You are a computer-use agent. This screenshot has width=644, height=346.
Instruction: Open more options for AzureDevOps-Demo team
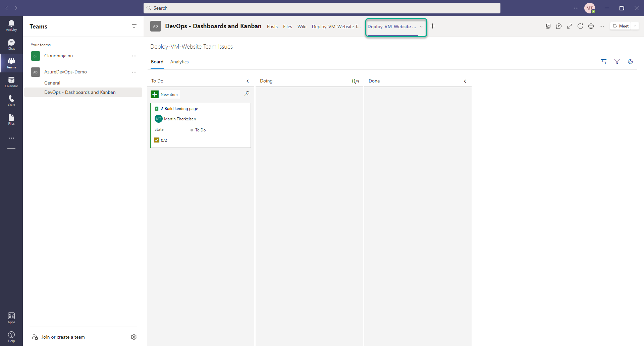pyautogui.click(x=134, y=72)
